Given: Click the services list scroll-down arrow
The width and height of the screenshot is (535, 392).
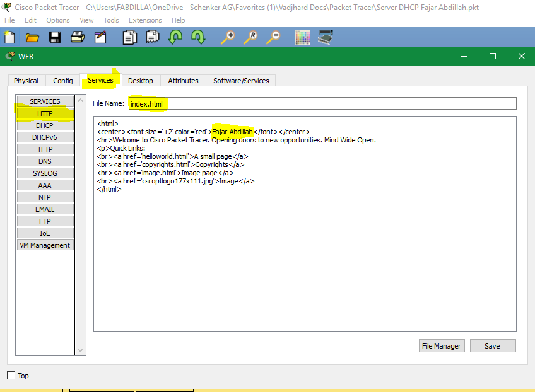Looking at the screenshot, I should 81,350.
